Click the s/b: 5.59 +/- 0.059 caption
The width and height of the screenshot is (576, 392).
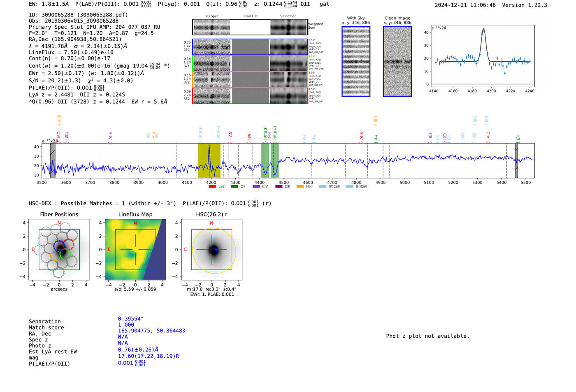[x=135, y=289]
